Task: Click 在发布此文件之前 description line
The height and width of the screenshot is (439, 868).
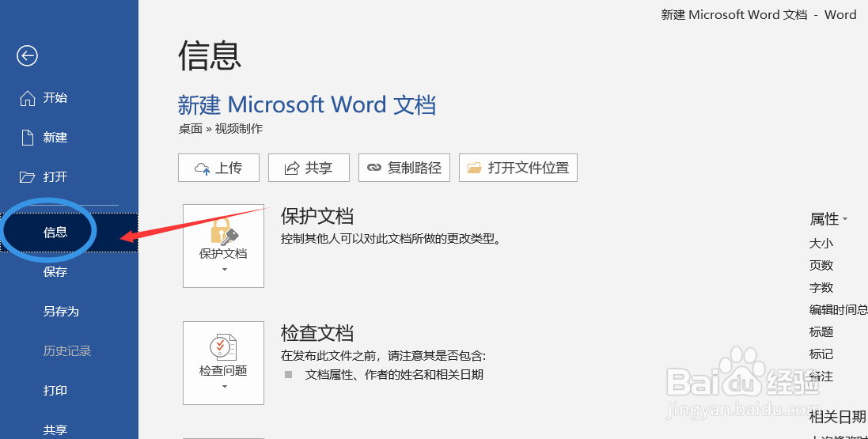Action: pos(383,356)
